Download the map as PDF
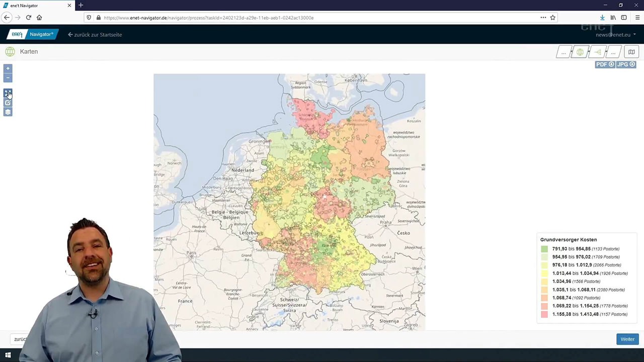 point(605,64)
